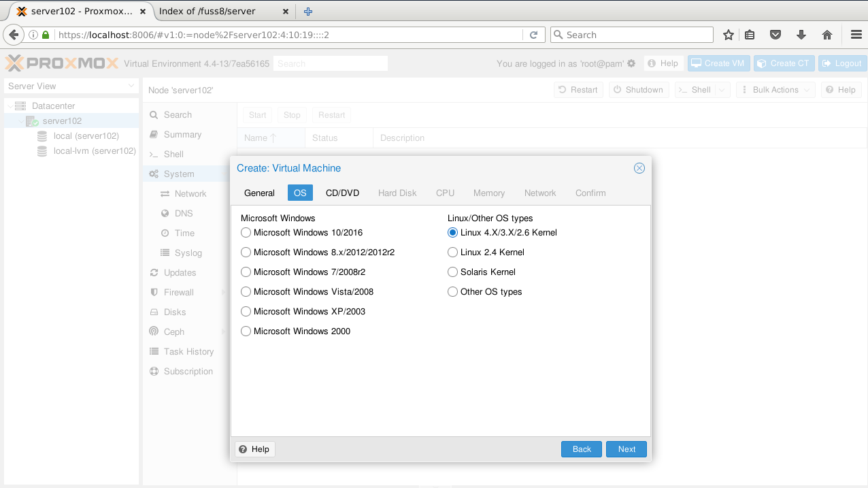868x488 pixels.
Task: Click the node Shutdown toolbar button
Action: [x=638, y=90]
